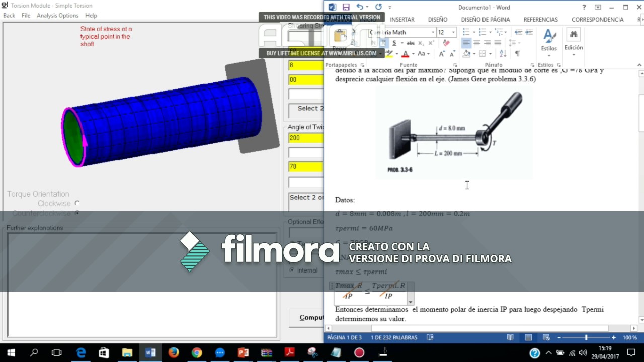Screen dimensions: 644x362
Task: Switch to Diseño de Página tab
Action: tap(486, 20)
